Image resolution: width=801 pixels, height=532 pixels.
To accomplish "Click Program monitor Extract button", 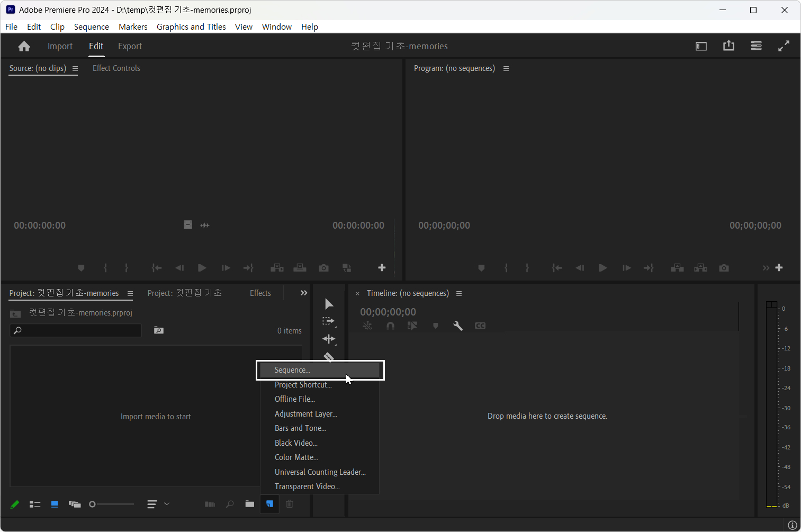I will pyautogui.click(x=700, y=268).
